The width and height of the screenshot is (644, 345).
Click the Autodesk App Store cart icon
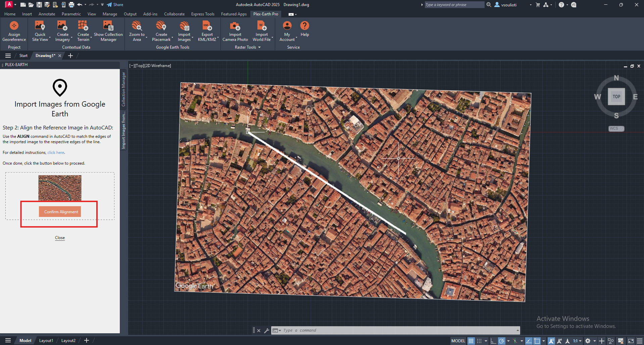point(538,5)
